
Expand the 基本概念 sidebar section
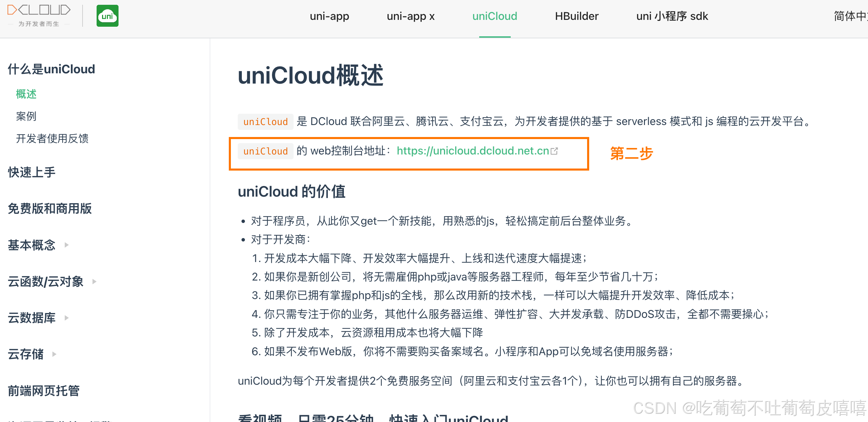(x=32, y=245)
